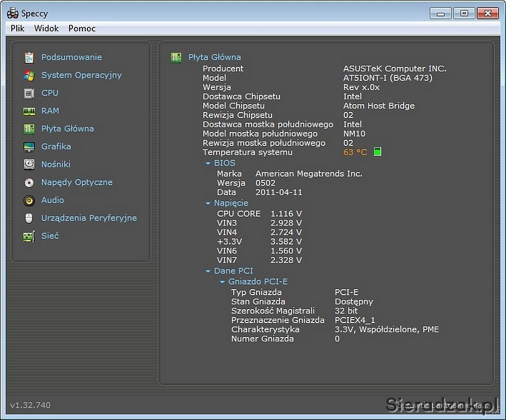The height and width of the screenshot is (420, 506).
Task: Collapse the Dane PCI section arrow
Action: click(x=208, y=271)
